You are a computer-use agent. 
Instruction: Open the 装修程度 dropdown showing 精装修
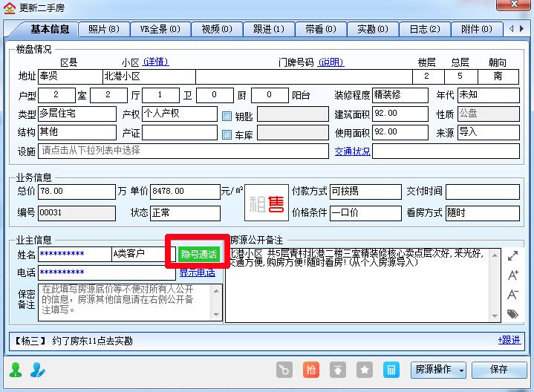(400, 95)
